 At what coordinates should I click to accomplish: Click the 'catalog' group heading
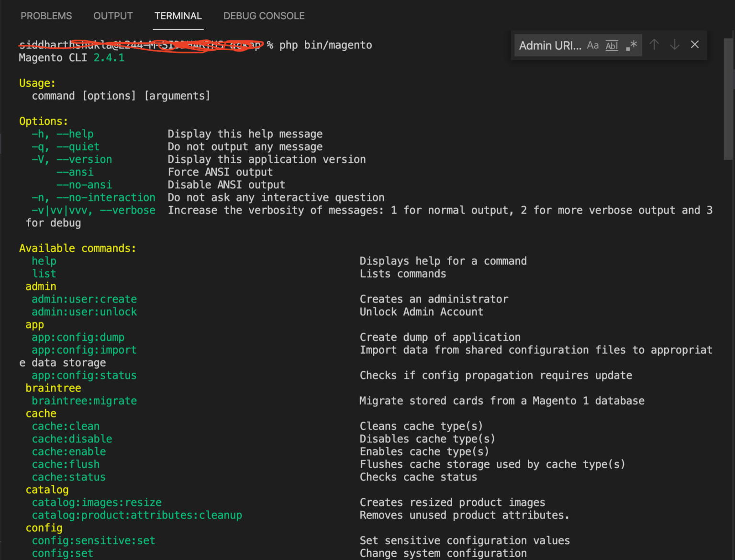click(x=47, y=490)
